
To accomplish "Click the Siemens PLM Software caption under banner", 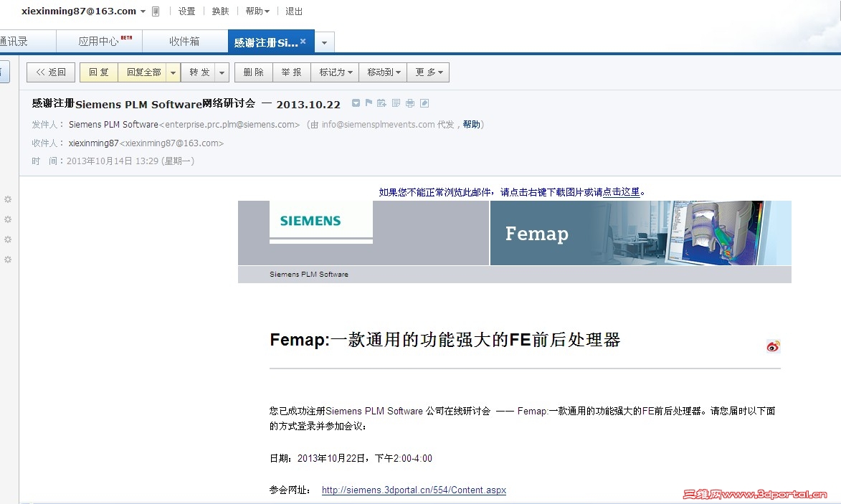I will click(309, 274).
